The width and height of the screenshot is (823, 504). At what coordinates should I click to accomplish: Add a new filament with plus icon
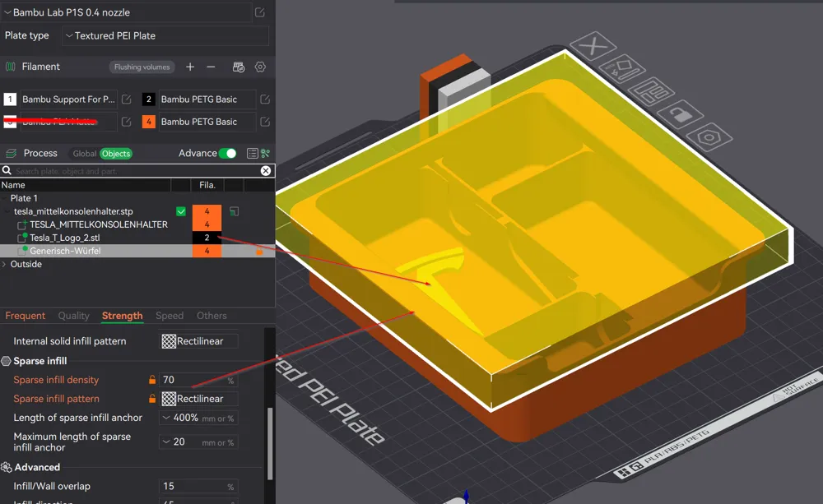pyautogui.click(x=190, y=67)
